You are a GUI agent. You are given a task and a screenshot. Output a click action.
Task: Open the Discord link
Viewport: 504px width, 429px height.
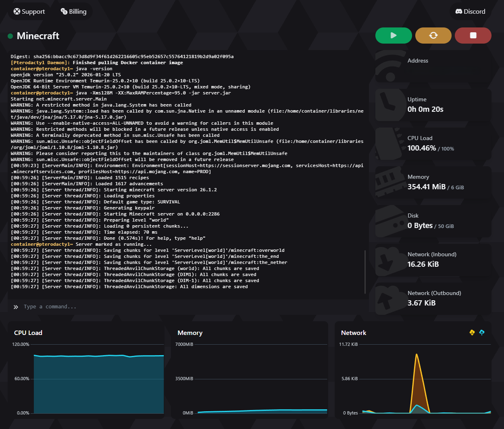(x=470, y=12)
